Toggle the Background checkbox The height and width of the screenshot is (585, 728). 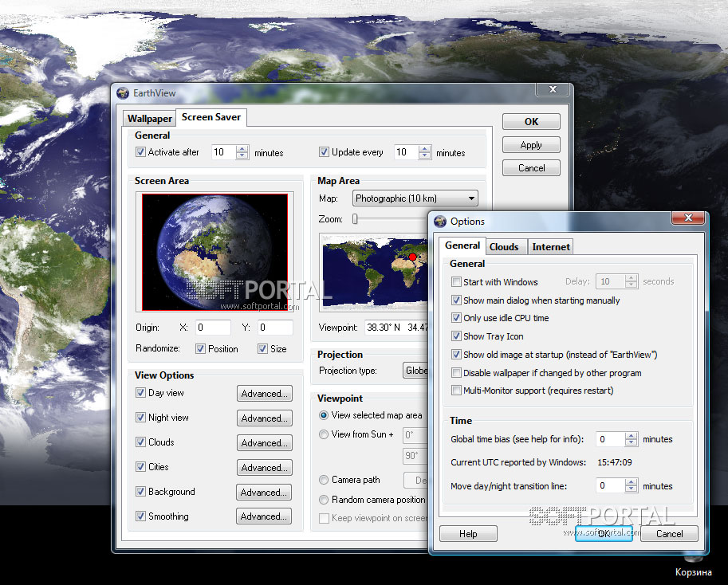(140, 491)
